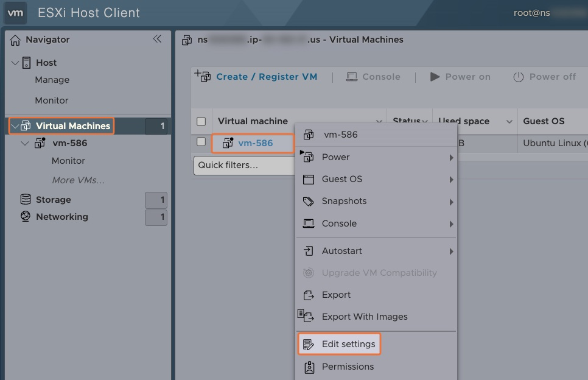Open the Status column dropdown arrow
The height and width of the screenshot is (380, 588).
tap(424, 122)
